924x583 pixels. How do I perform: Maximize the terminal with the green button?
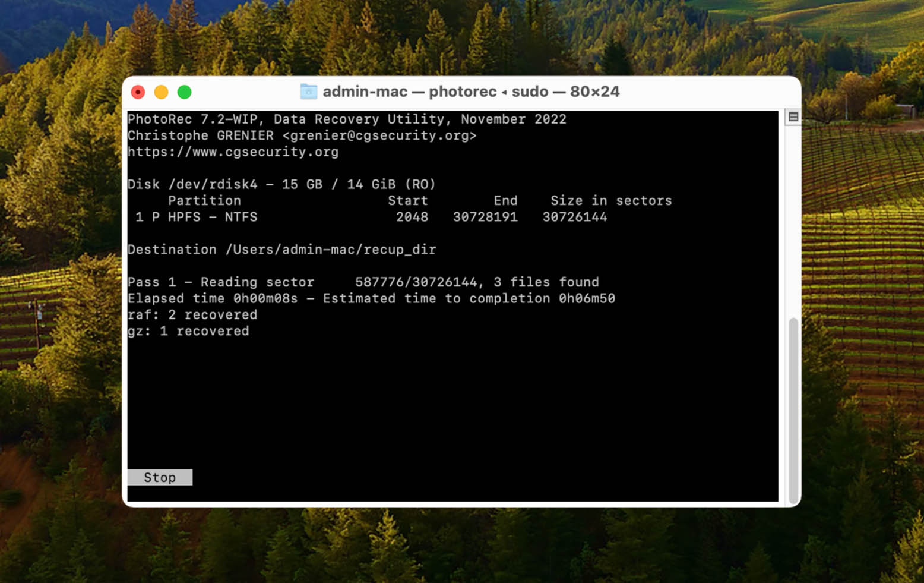pos(185,92)
